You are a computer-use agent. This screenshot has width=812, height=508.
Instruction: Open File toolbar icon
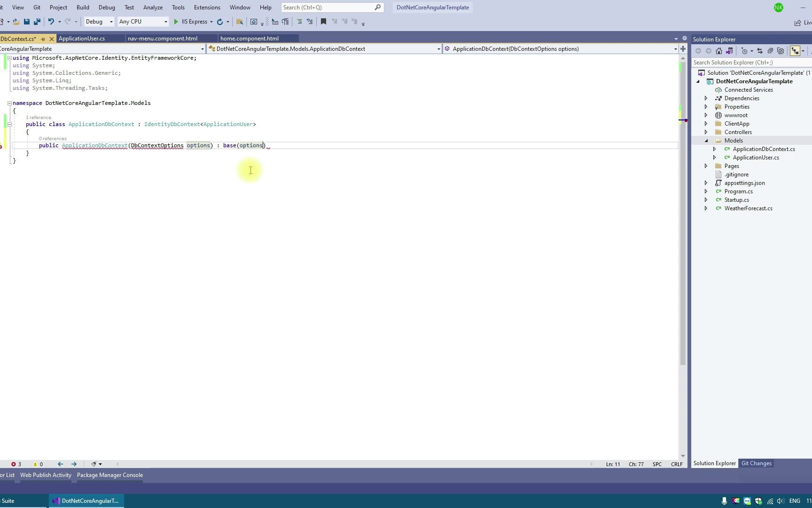16,22
